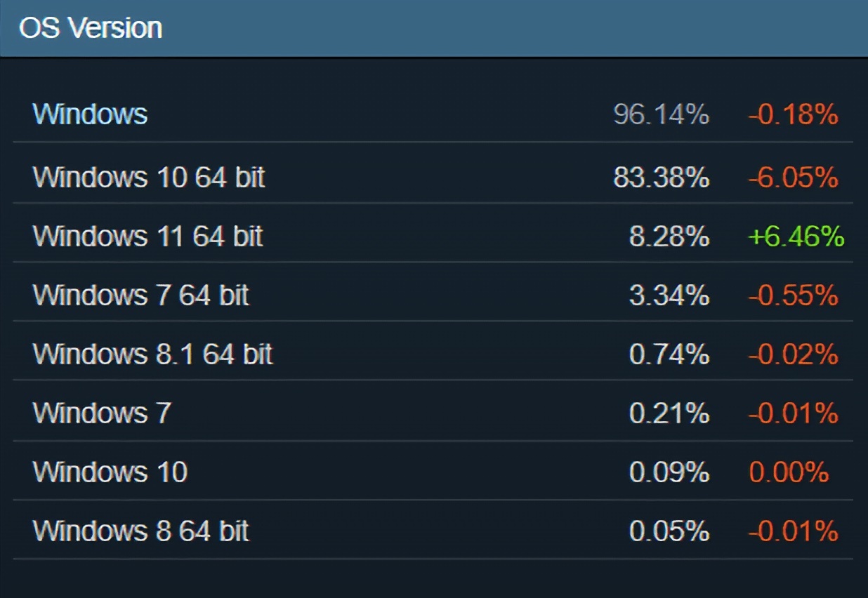Click the green +6.46% change value
Screen dimensions: 868x598
796,237
